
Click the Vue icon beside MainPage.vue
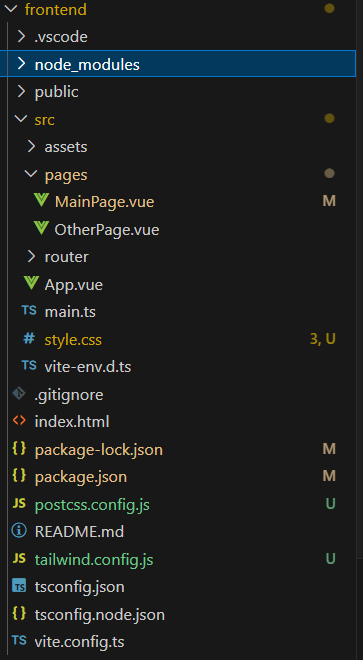pos(41,200)
